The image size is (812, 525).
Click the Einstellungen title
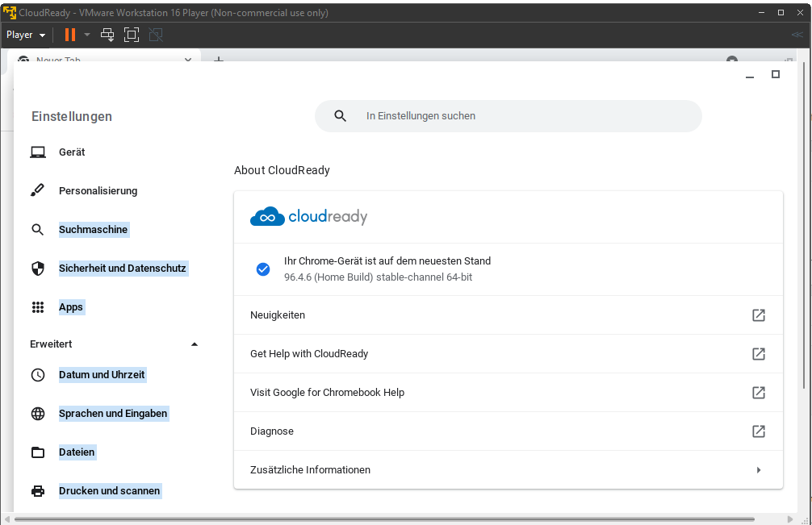click(72, 116)
